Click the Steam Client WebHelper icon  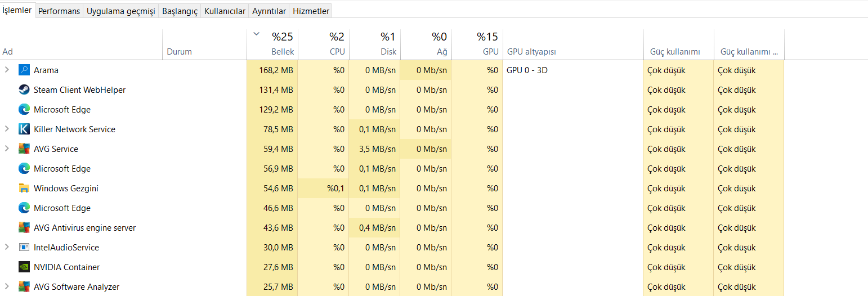pyautogui.click(x=24, y=90)
